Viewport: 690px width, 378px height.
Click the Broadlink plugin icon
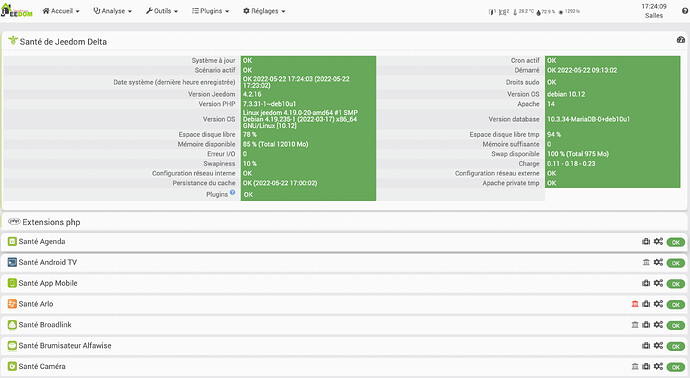coord(12,325)
